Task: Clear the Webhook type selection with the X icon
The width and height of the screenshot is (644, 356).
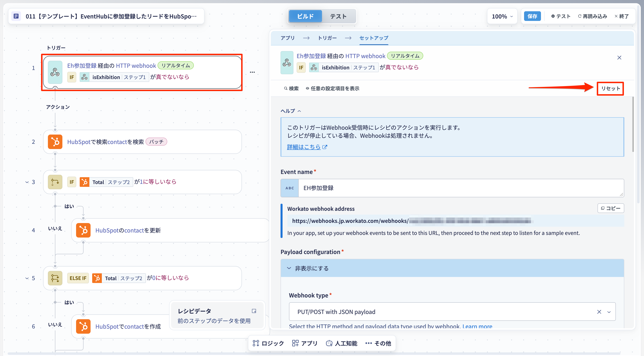Action: pos(599,312)
